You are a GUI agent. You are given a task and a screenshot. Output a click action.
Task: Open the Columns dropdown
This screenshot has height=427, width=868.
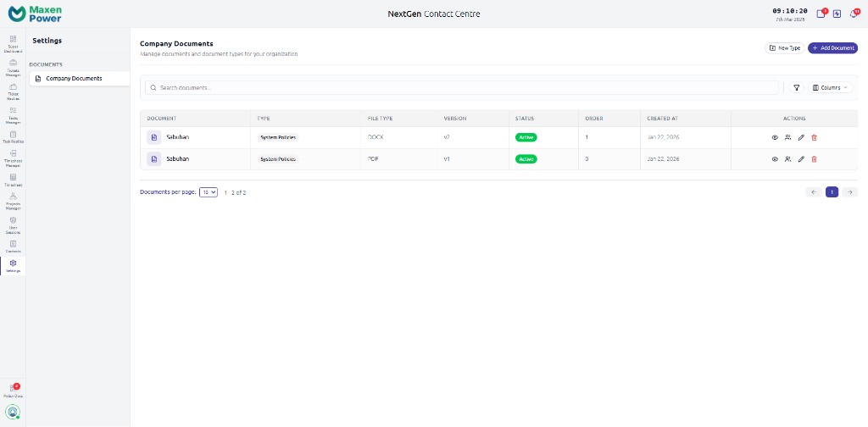(x=831, y=87)
